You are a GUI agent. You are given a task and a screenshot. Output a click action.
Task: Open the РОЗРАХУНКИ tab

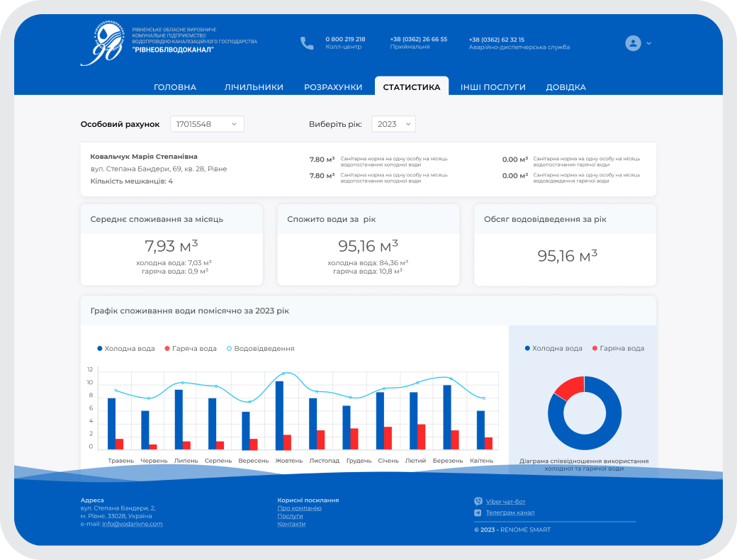click(x=333, y=87)
